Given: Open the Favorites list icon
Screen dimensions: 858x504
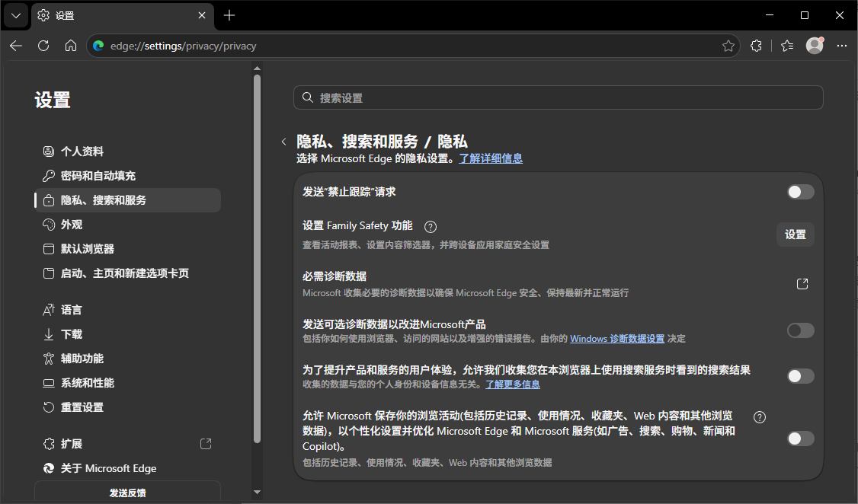Looking at the screenshot, I should point(787,46).
